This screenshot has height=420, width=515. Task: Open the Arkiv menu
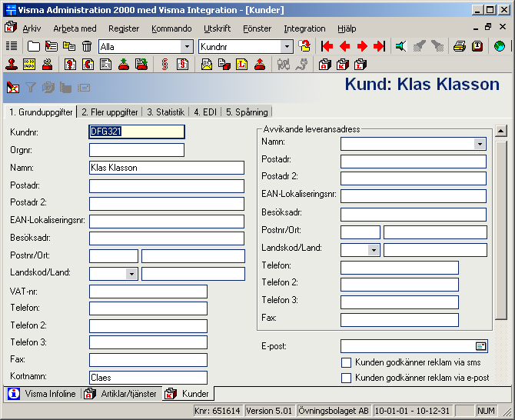pos(32,28)
